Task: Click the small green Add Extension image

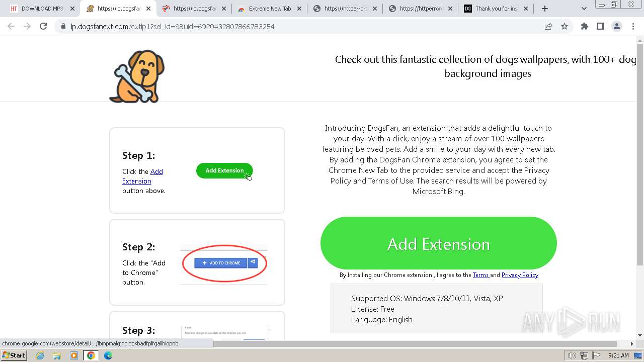Action: pos(224,170)
